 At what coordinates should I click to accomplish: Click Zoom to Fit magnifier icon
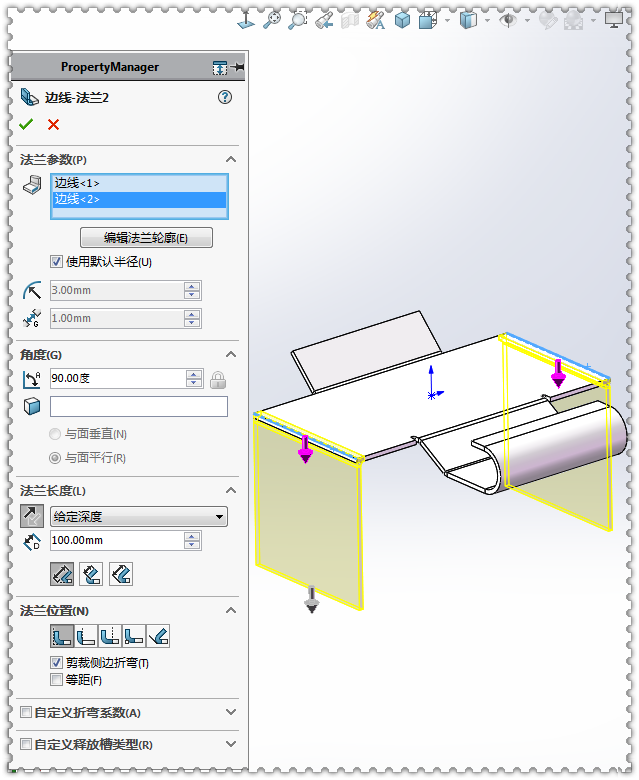click(272, 20)
